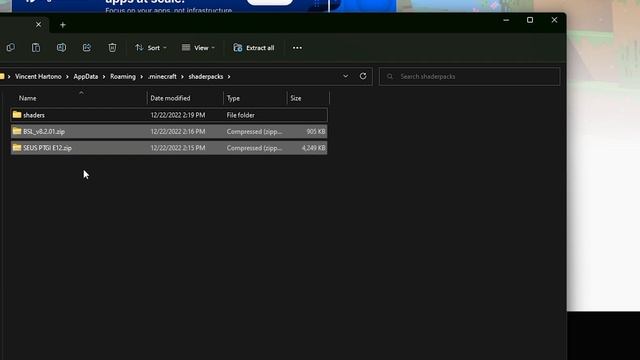
Task: Click the shaders folder icon
Action: click(17, 115)
